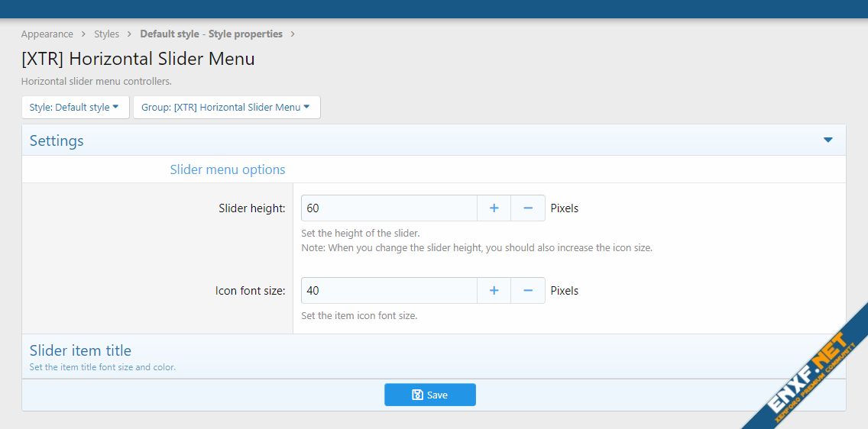The width and height of the screenshot is (868, 429).
Task: Open Default style - Style properties breadcrumb
Action: [211, 34]
